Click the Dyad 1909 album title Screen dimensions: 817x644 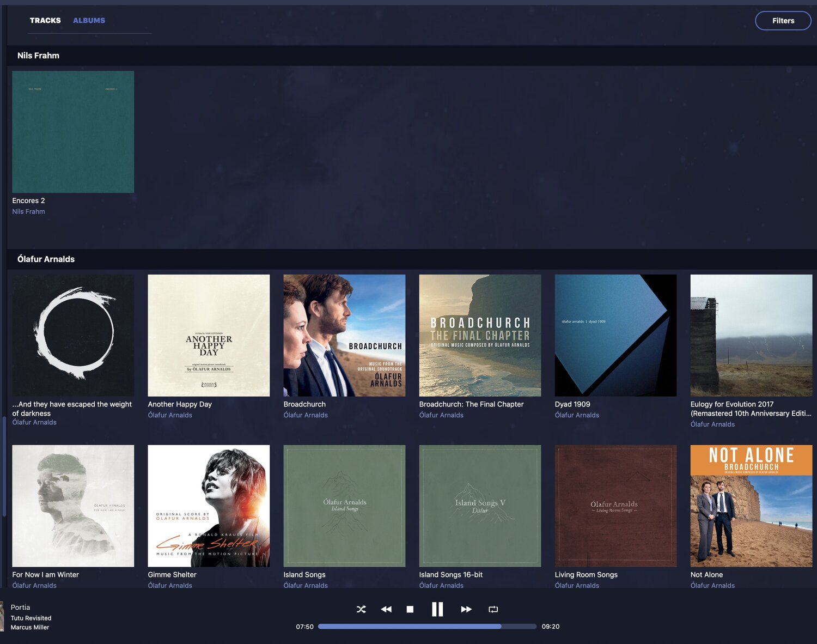point(572,404)
